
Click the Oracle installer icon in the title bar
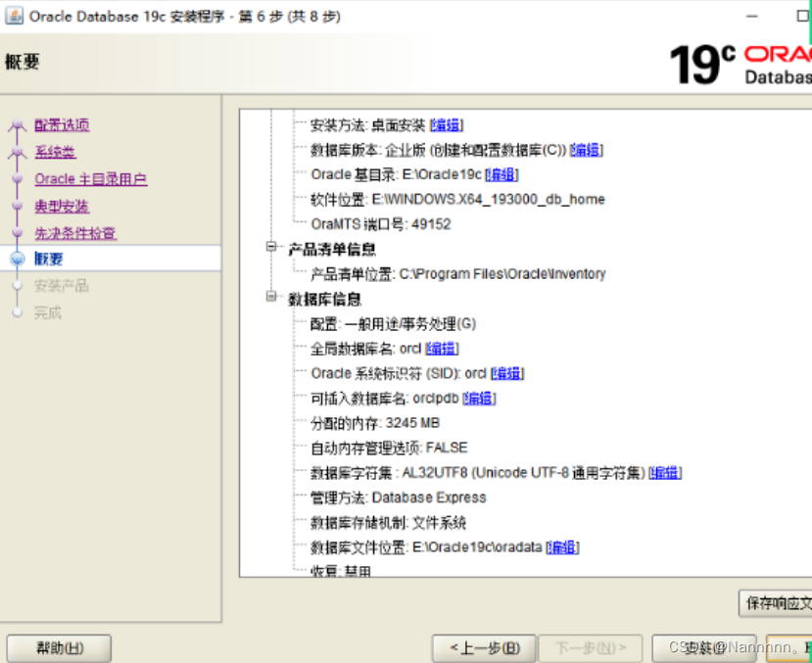click(x=14, y=16)
